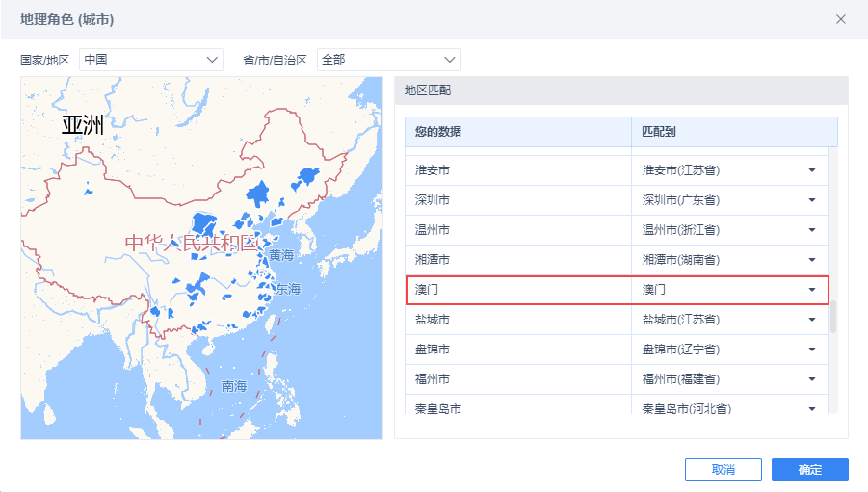
Task: Close the 地理角色 dialog
Action: coord(841,19)
